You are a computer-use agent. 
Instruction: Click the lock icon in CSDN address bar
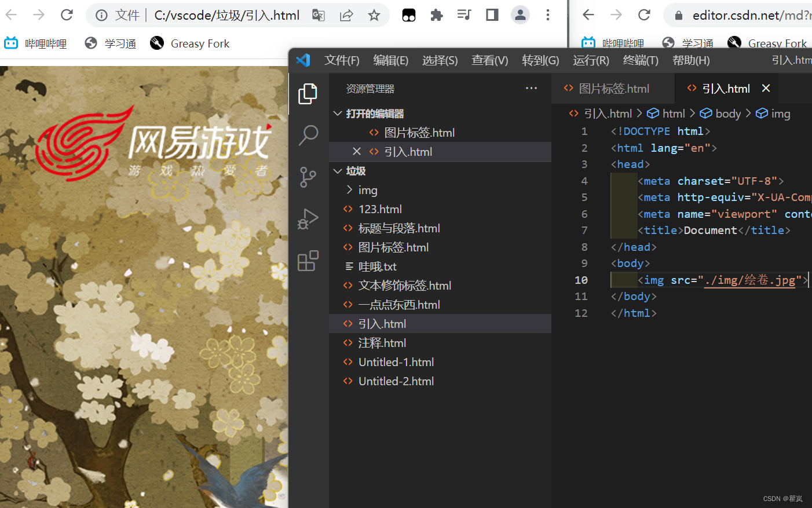(678, 15)
